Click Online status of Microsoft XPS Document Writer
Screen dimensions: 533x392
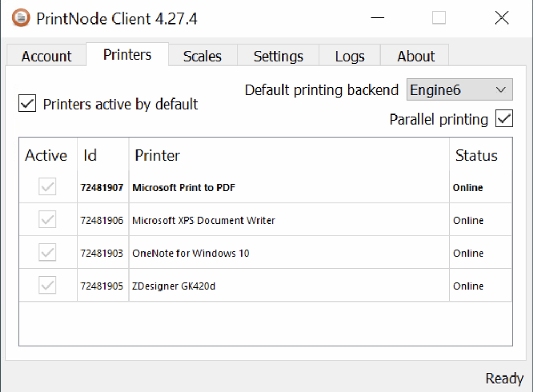click(468, 220)
